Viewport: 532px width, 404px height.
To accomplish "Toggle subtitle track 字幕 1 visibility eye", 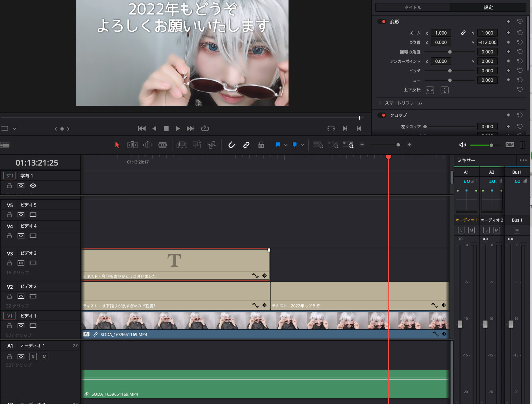I will (33, 186).
